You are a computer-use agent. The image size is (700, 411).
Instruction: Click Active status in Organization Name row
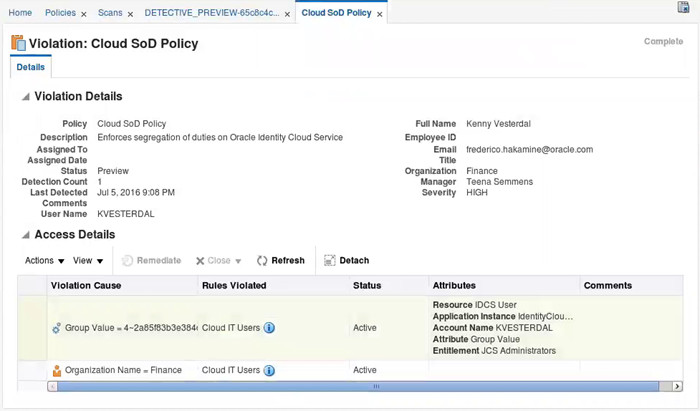365,370
